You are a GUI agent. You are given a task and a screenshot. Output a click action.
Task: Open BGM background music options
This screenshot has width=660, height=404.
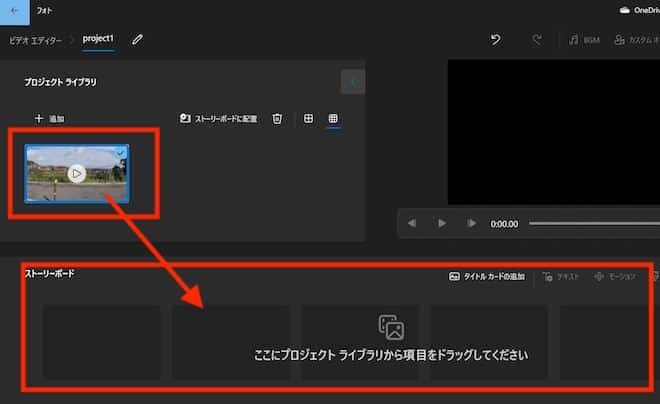(x=584, y=40)
